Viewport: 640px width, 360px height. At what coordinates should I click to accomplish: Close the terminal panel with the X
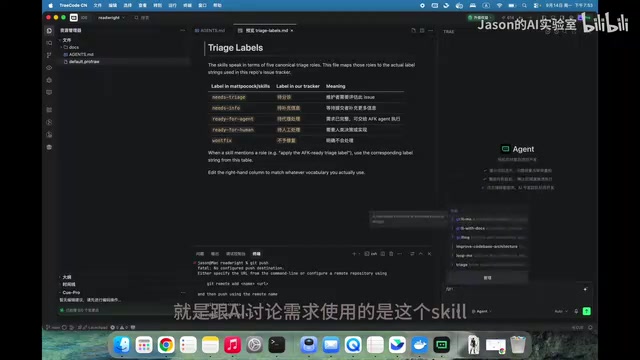click(429, 254)
